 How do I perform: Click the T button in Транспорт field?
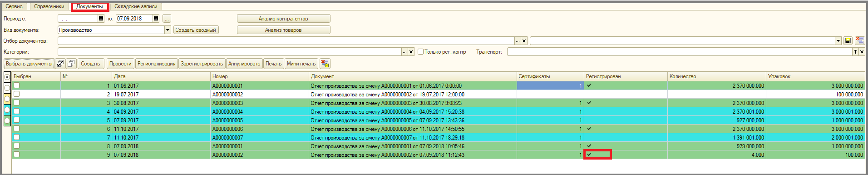coord(855,52)
